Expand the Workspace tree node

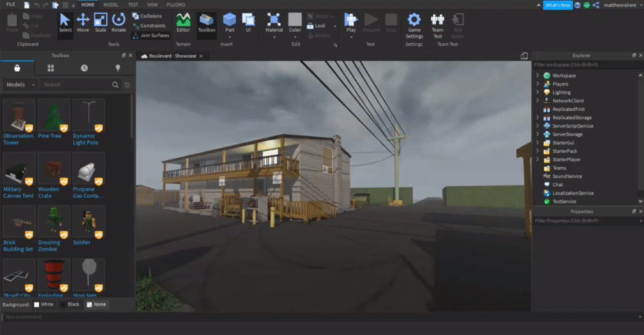(x=538, y=75)
